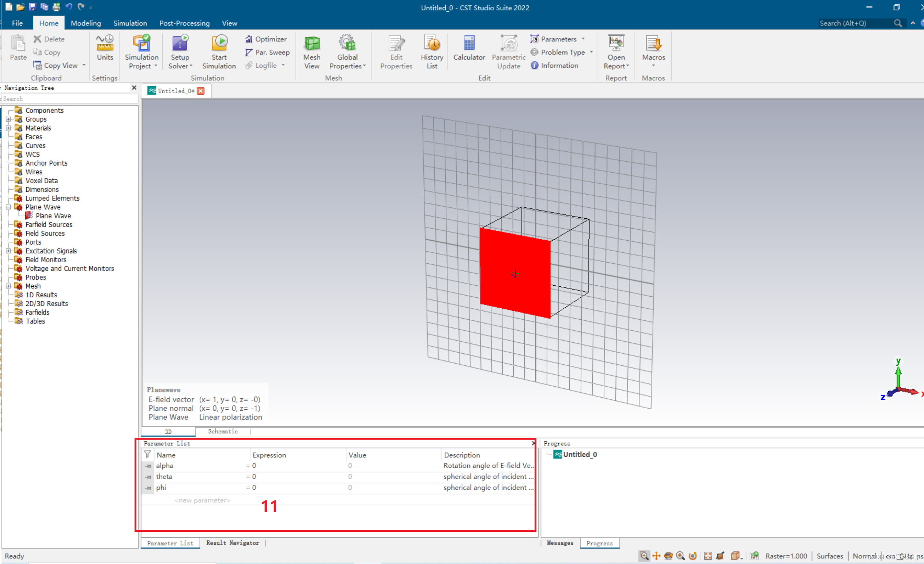Open the Global Properties dropdown
Image resolution: width=924 pixels, height=564 pixels.
pyautogui.click(x=347, y=66)
